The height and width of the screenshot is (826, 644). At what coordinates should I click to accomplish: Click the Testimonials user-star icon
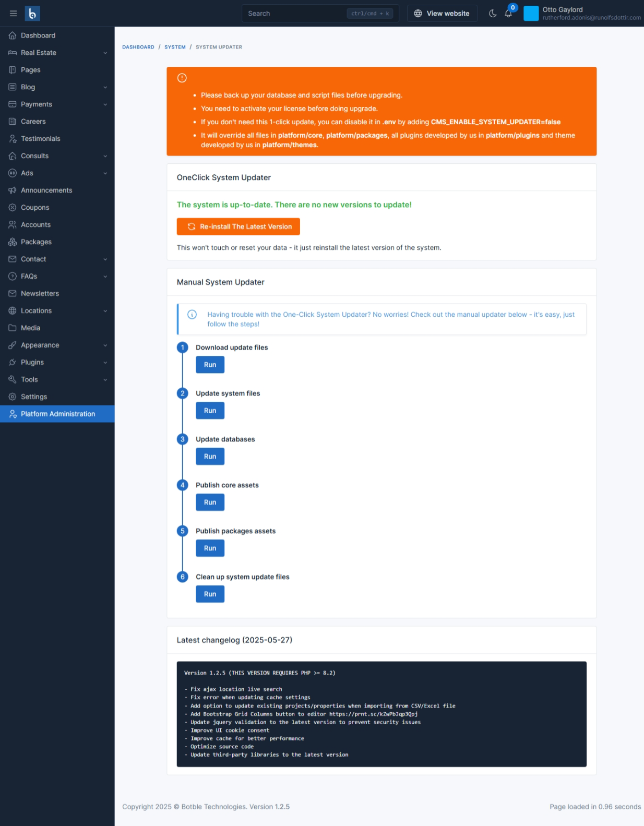click(13, 139)
